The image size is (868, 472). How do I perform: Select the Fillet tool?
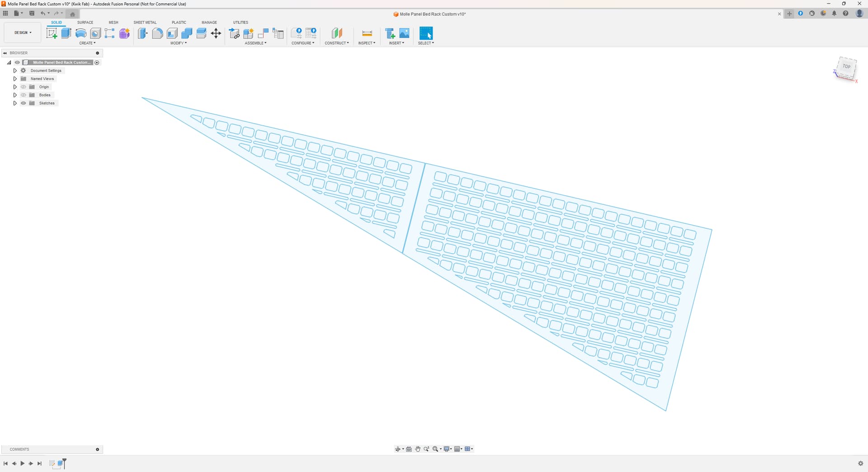(x=157, y=33)
